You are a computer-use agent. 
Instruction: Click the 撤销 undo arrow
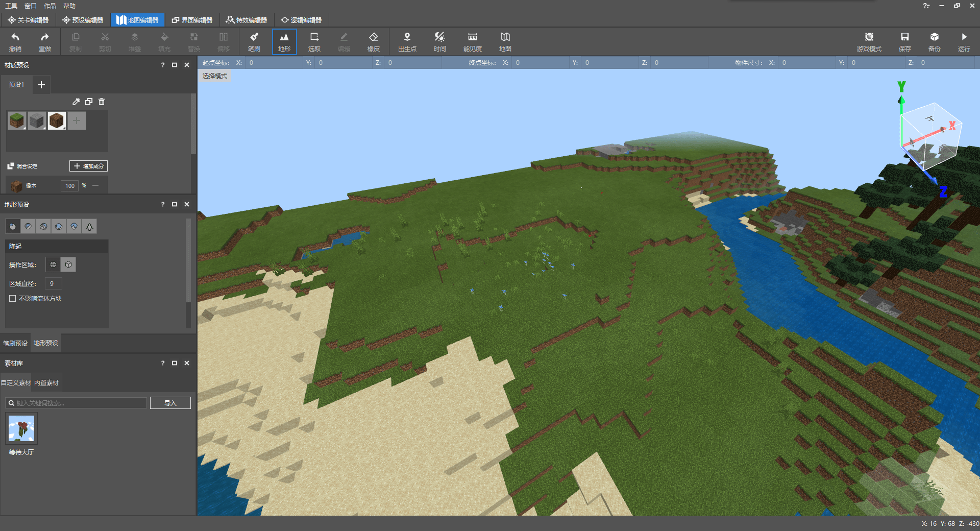click(x=15, y=41)
